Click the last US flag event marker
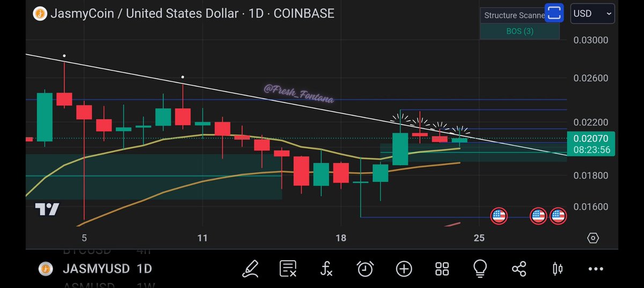The height and width of the screenshot is (288, 644). (x=558, y=216)
